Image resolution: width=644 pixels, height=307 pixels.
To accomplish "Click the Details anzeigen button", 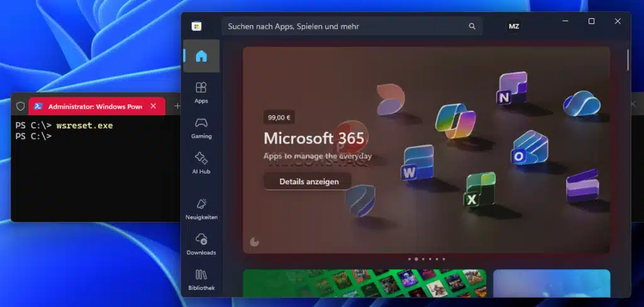I will 309,182.
